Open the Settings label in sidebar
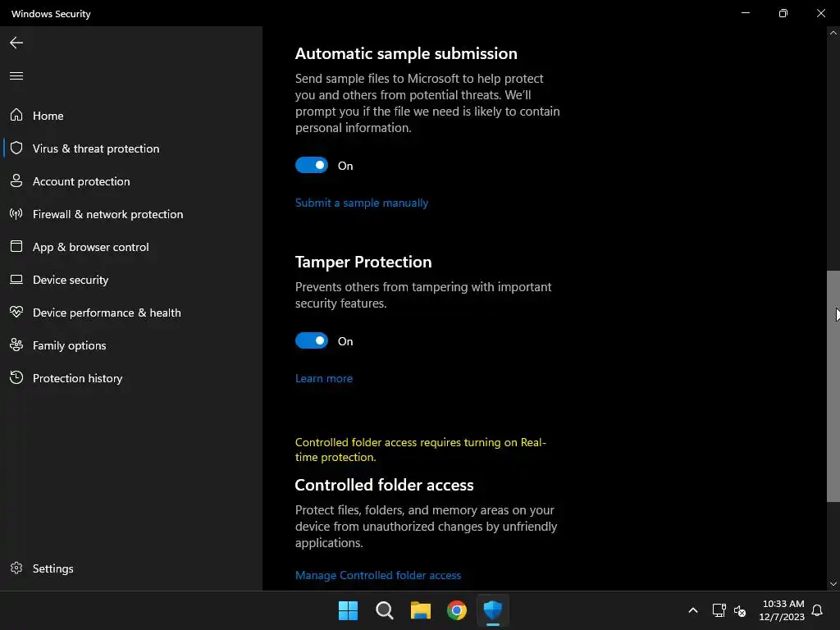The image size is (840, 630). (x=53, y=568)
